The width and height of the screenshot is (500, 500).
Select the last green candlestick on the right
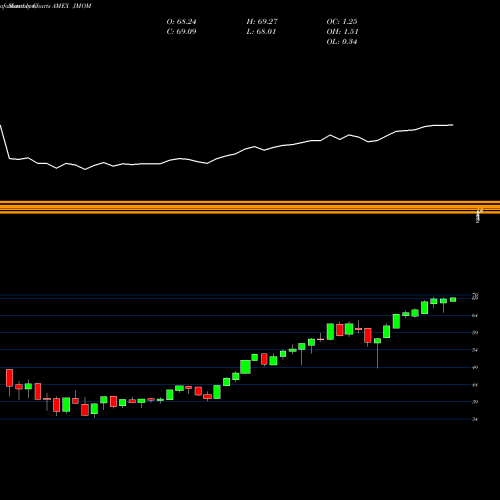pyautogui.click(x=453, y=300)
